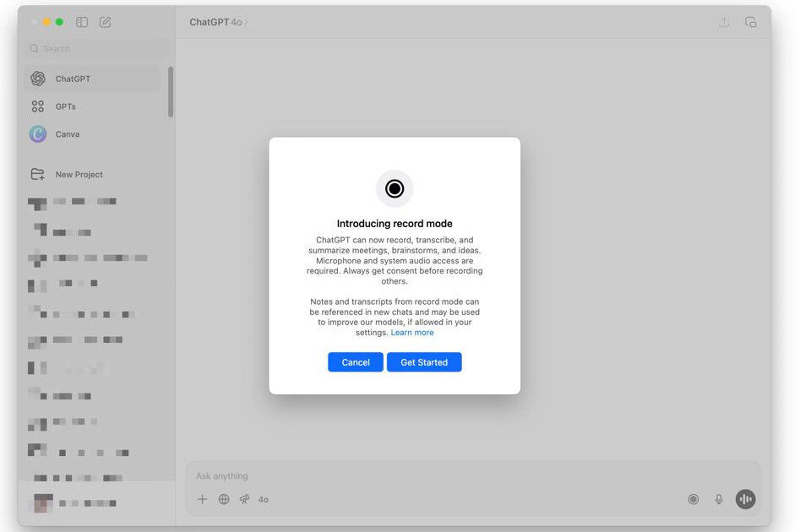This screenshot has height=532, width=811.
Task: Select GPTs in the sidebar
Action: [x=92, y=106]
